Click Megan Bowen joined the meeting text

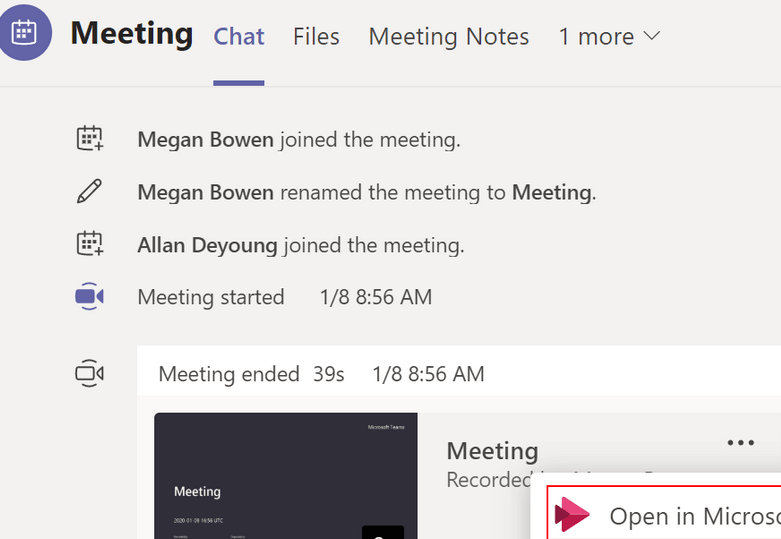(x=299, y=140)
